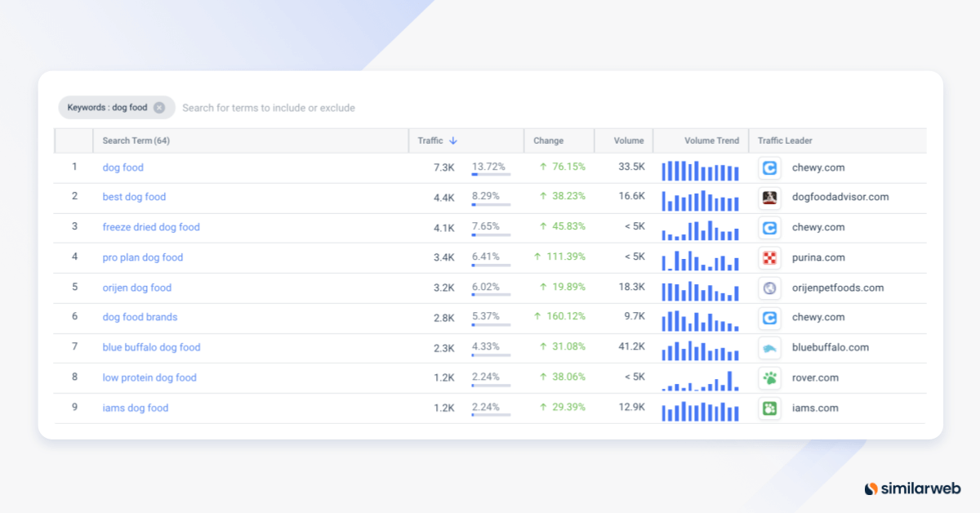Open the 'orijen dog food' term
This screenshot has width=980, height=513.
pyautogui.click(x=137, y=288)
